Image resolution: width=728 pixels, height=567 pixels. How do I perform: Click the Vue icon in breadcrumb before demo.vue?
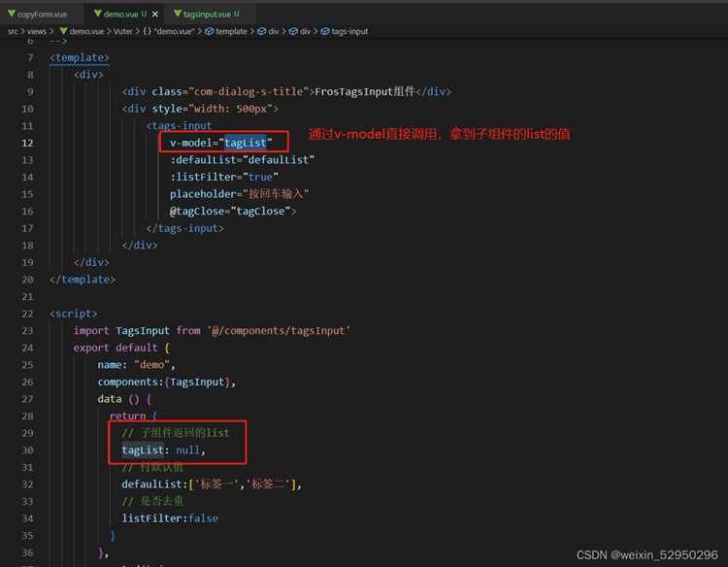tap(64, 31)
